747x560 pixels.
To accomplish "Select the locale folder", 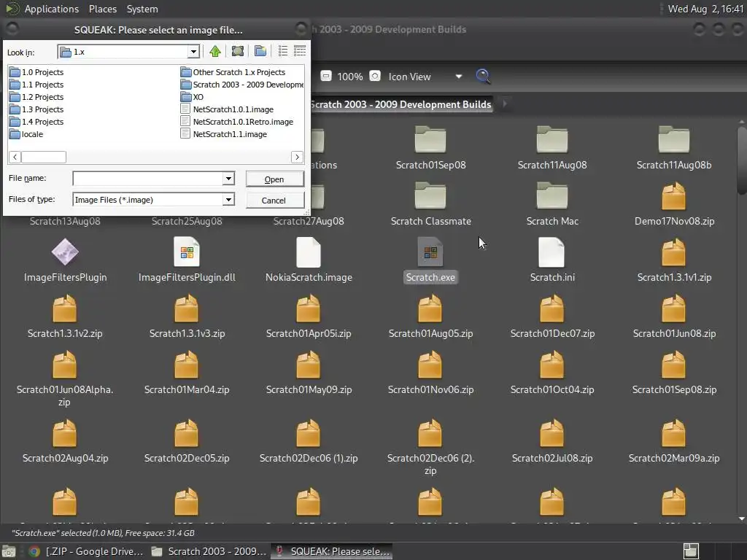I will (26, 134).
